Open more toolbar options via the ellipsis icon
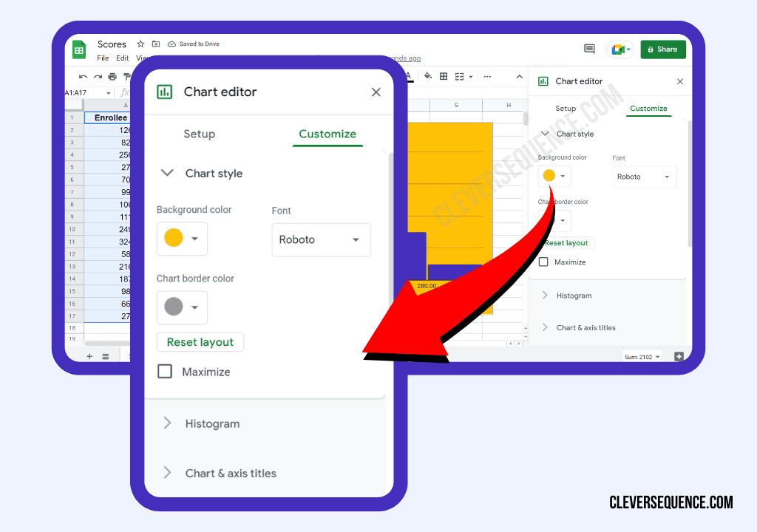 pos(487,76)
